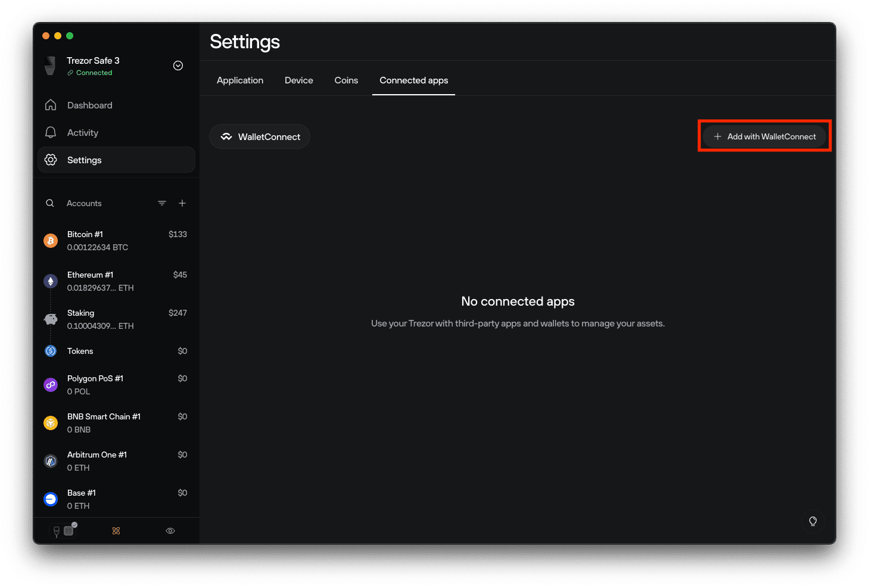
Task: Search accounts with the magnifier icon
Action: (x=50, y=203)
